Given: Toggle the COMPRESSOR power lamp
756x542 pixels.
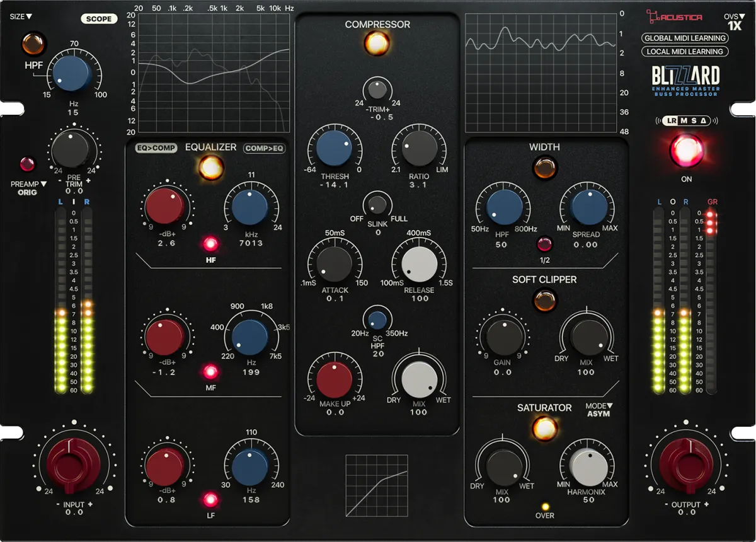Looking at the screenshot, I should tap(377, 43).
